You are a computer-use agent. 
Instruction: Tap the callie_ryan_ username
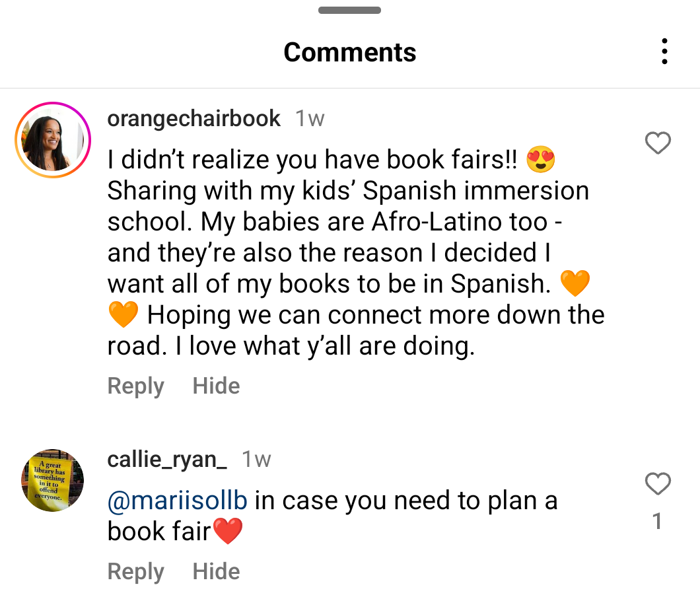point(167,459)
